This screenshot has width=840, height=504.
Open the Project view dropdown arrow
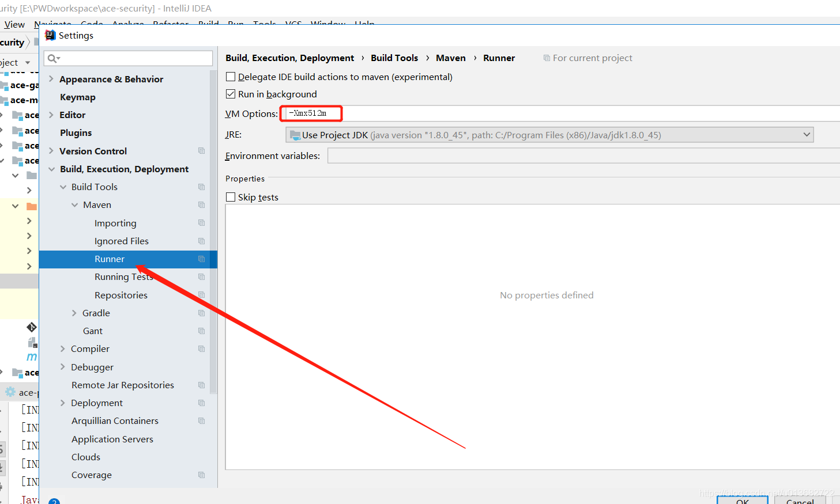(x=28, y=62)
